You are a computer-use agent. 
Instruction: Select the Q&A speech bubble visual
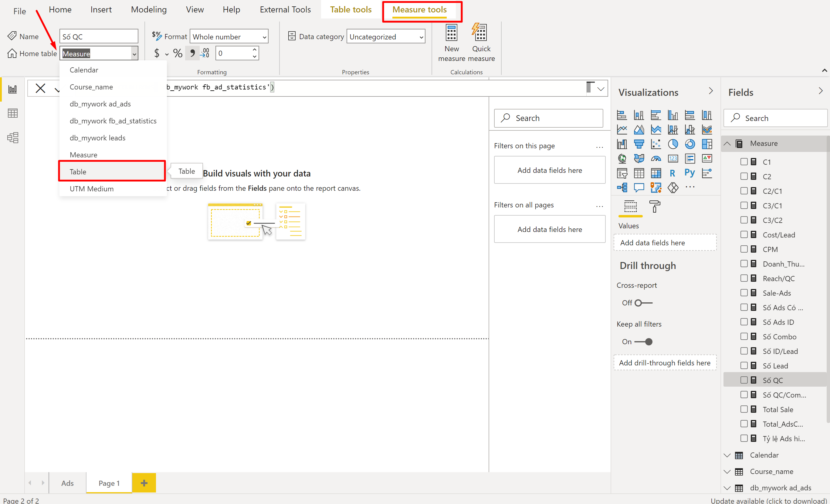[x=639, y=187]
